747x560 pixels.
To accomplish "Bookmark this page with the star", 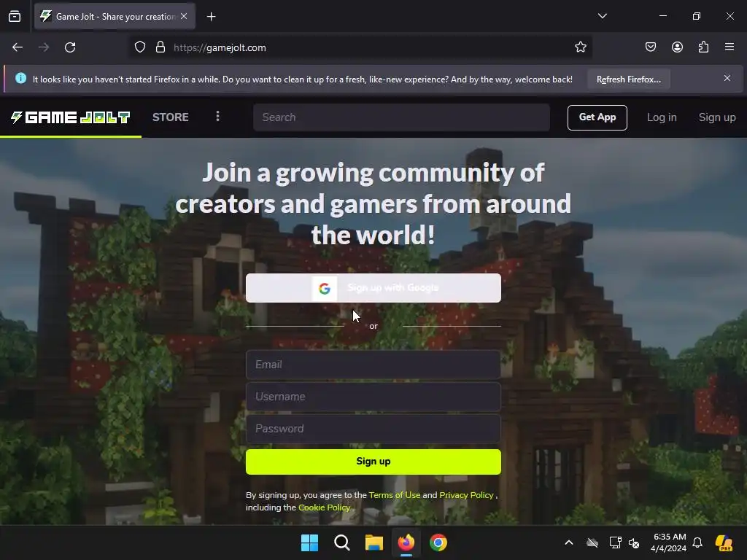I will pos(580,47).
